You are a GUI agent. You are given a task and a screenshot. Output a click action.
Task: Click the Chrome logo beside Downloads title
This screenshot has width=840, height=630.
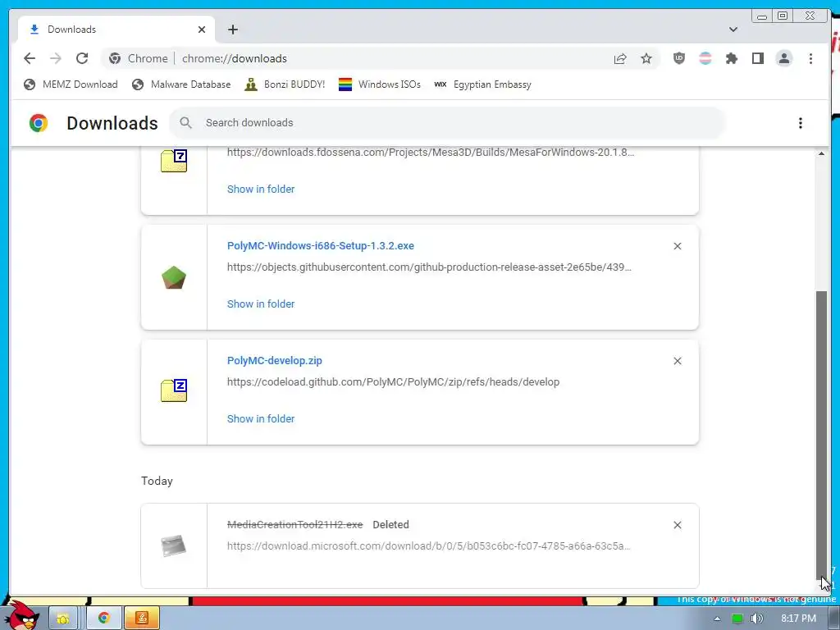[x=39, y=123]
